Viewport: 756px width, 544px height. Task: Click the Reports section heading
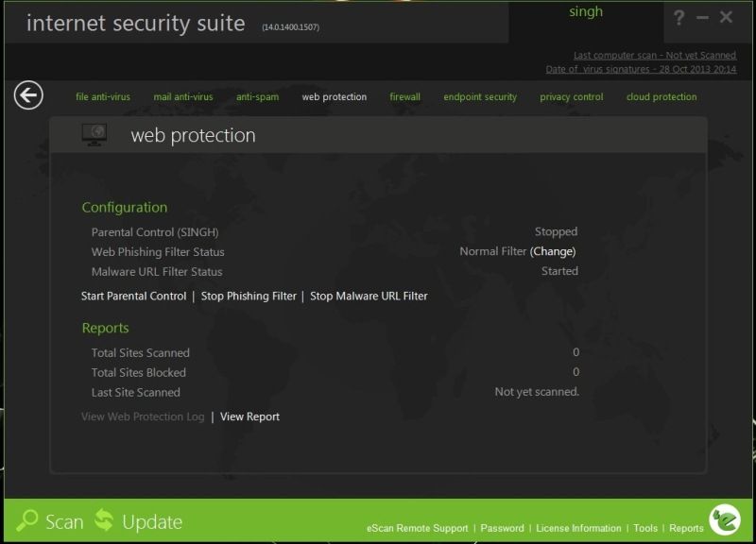click(x=105, y=328)
